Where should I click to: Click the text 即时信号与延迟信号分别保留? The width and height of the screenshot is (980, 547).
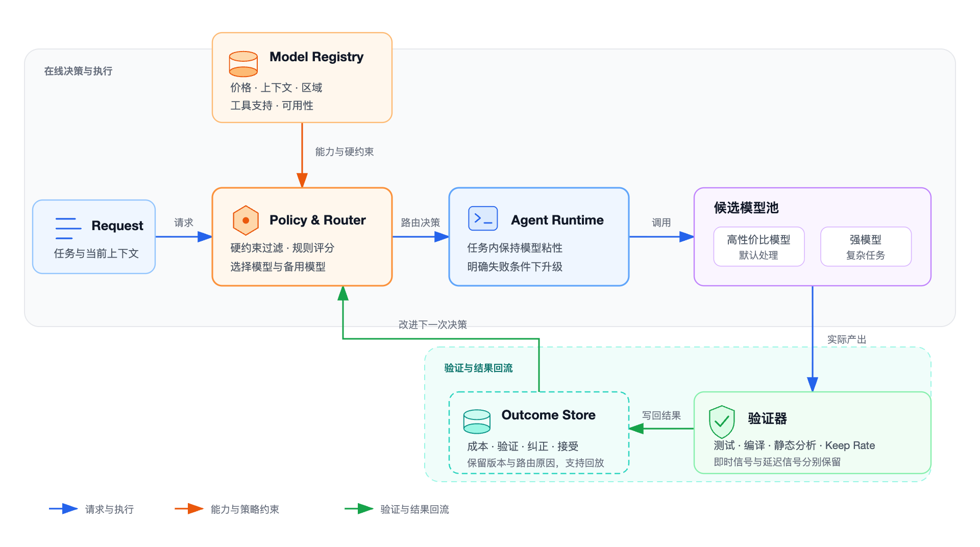[777, 462]
